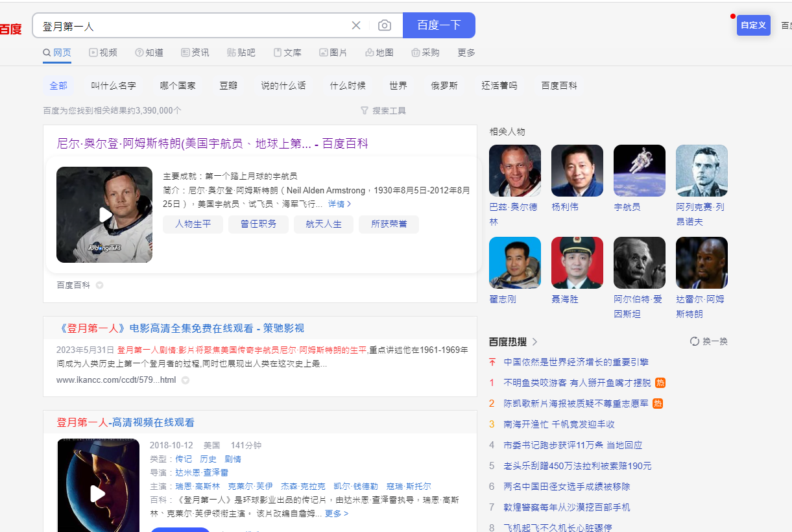This screenshot has height=532, width=792.
Task: Open hot search 南海开渔忙 item
Action: (559, 424)
